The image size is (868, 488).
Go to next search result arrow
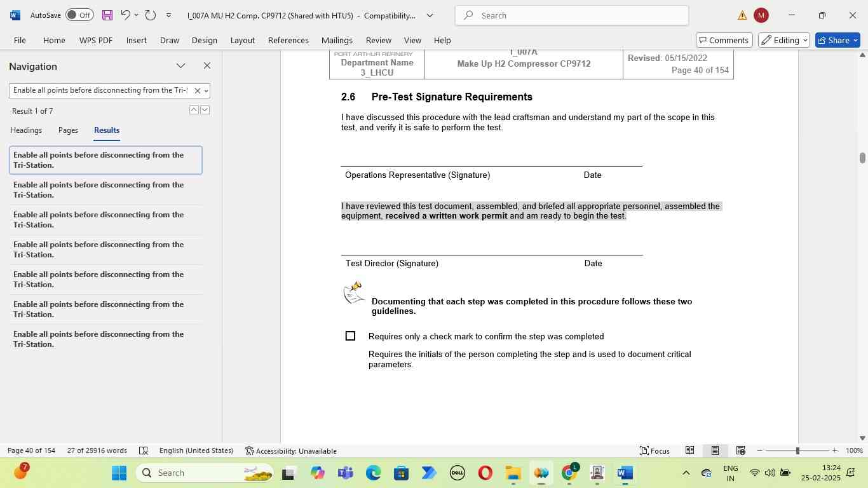pos(205,110)
